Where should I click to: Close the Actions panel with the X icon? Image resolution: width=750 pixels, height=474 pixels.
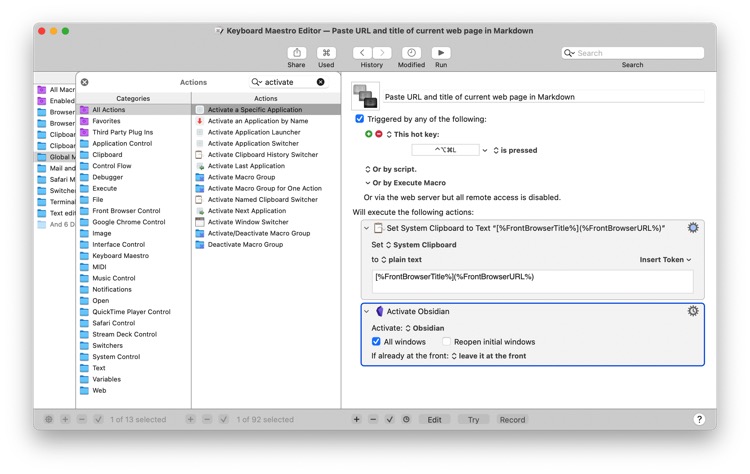[85, 82]
